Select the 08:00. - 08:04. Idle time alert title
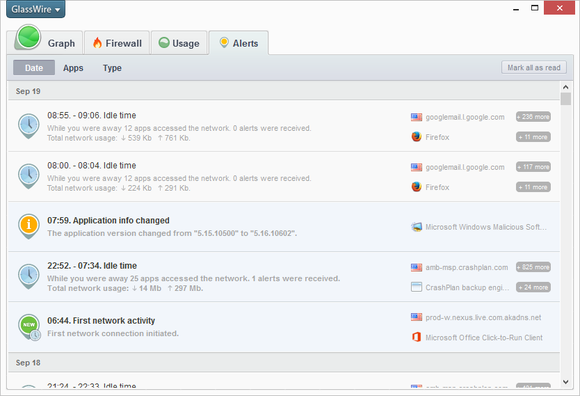 coord(91,166)
